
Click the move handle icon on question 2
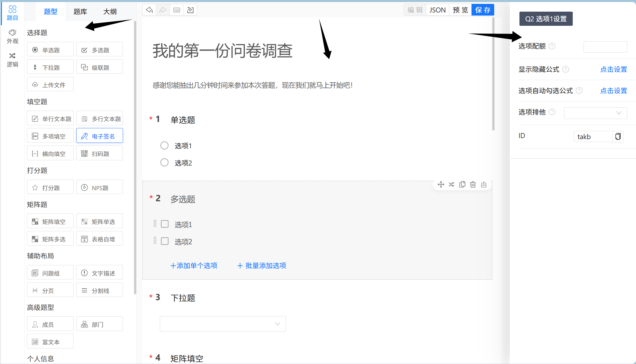(441, 184)
